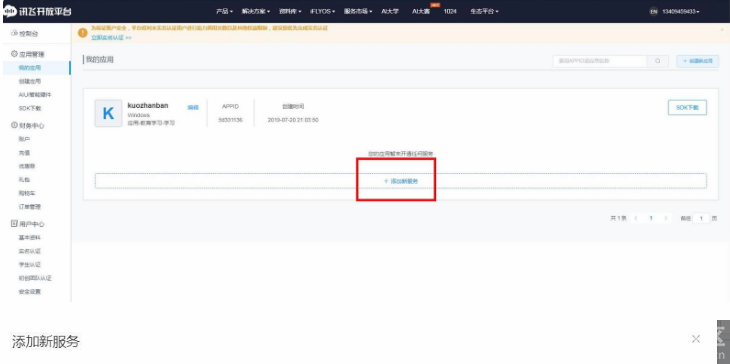This screenshot has height=364, width=730.
Task: Click page number 1 in pagination
Action: tap(651, 218)
